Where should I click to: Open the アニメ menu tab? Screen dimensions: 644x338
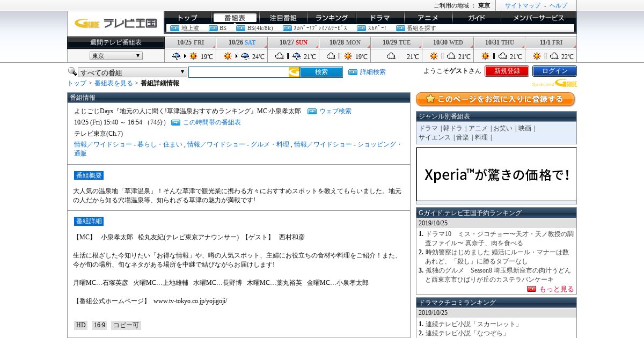click(x=428, y=18)
